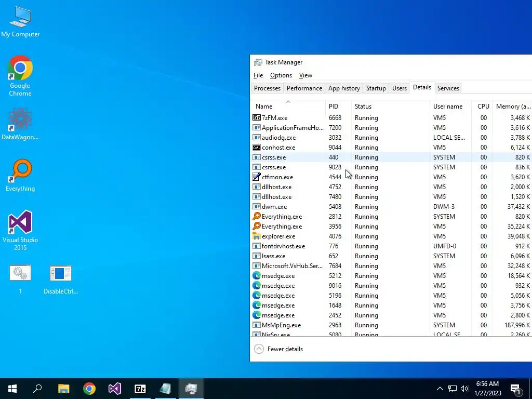Select the ApplicationFrameHo... process row
This screenshot has height=399, width=532.
click(x=392, y=128)
